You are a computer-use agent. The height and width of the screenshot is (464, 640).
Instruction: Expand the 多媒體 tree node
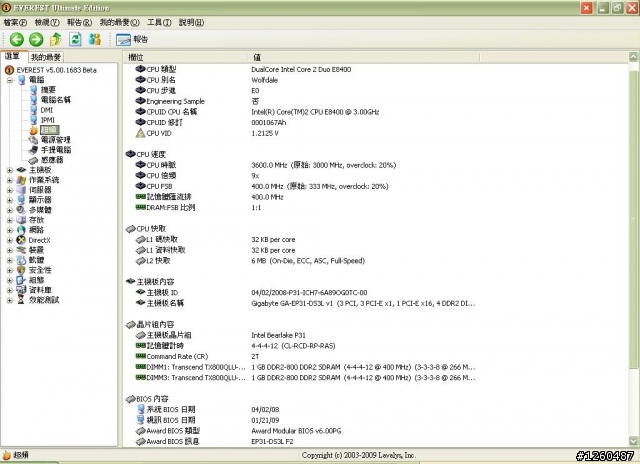10,210
